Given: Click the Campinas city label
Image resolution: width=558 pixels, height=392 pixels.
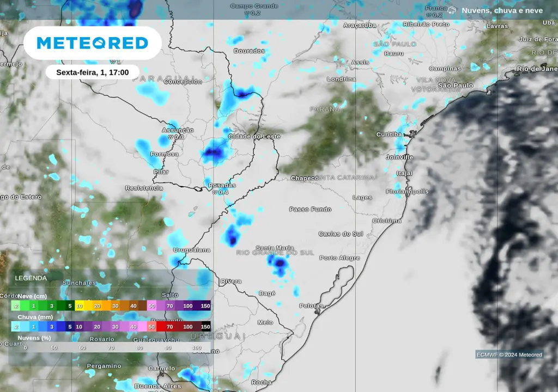Looking at the screenshot, I should [445, 69].
